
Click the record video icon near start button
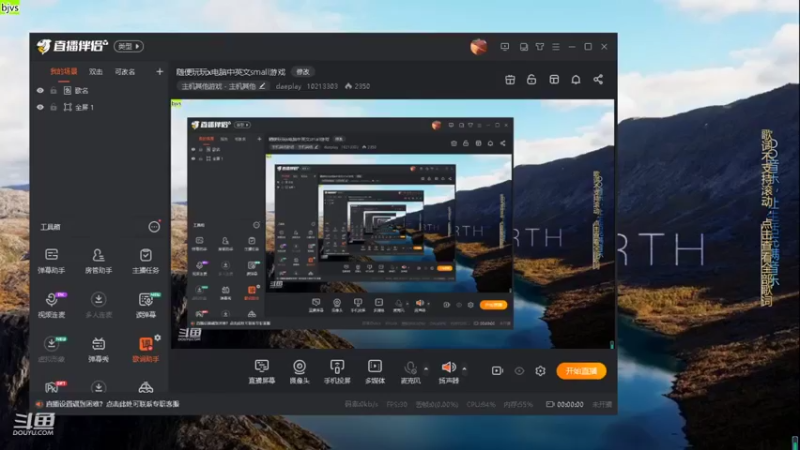[497, 371]
